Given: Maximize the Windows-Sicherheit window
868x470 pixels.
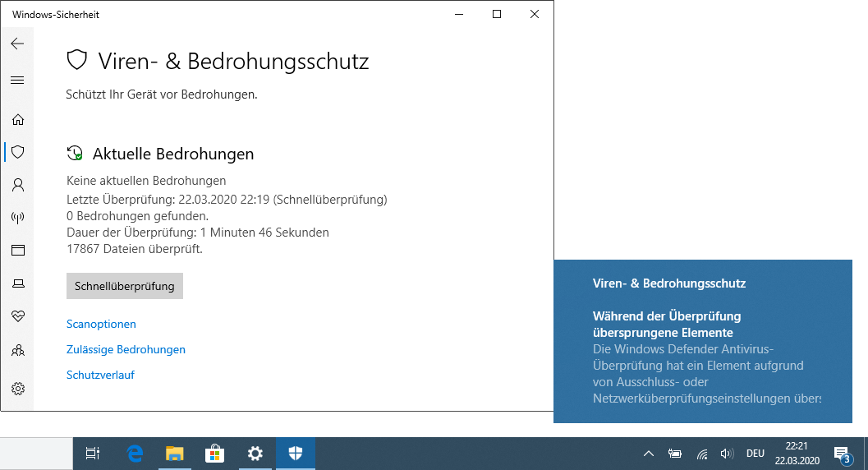Looking at the screenshot, I should 497,15.
